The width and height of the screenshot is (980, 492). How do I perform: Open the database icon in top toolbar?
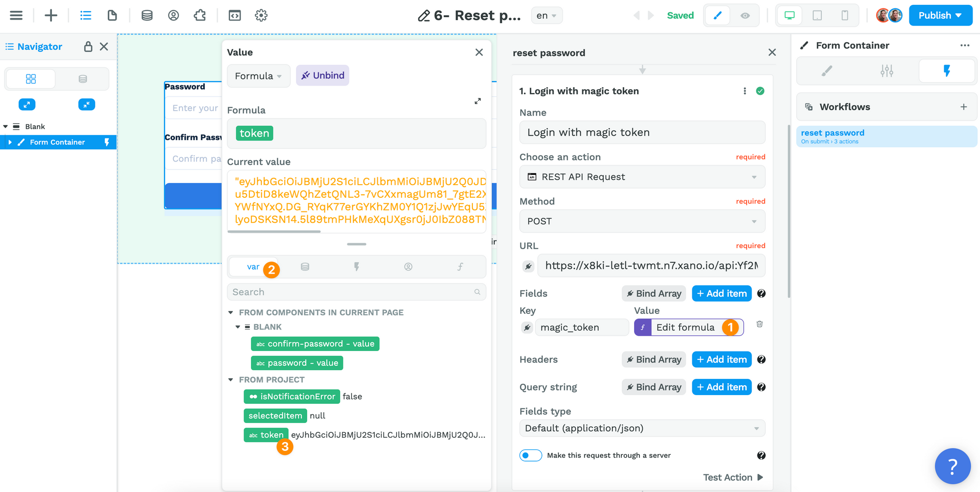pos(147,16)
